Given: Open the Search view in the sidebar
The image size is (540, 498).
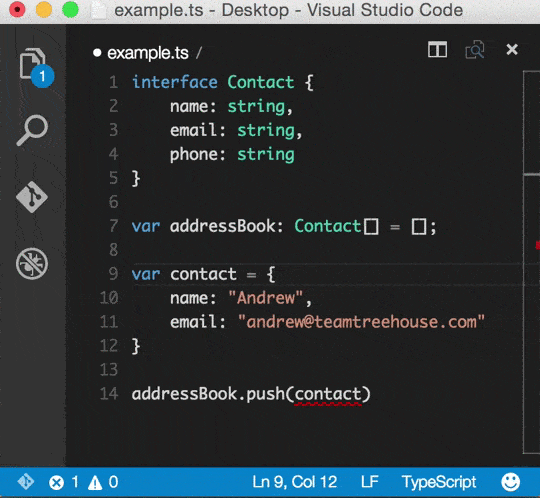Looking at the screenshot, I should click(x=32, y=130).
